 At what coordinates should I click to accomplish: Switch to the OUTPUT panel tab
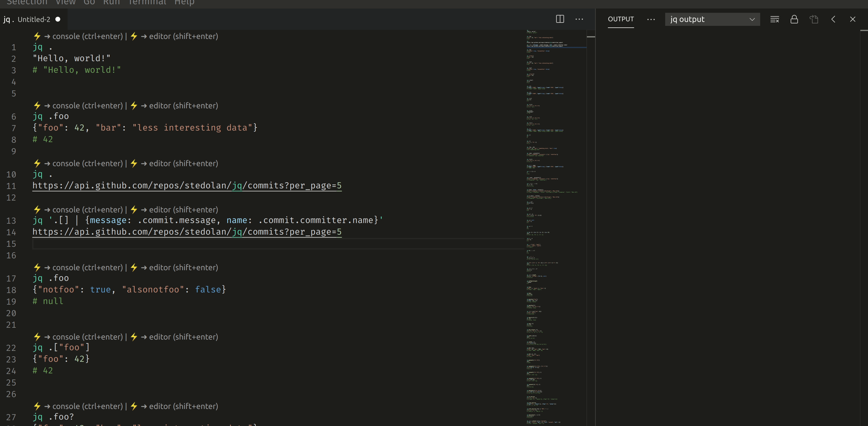point(620,19)
